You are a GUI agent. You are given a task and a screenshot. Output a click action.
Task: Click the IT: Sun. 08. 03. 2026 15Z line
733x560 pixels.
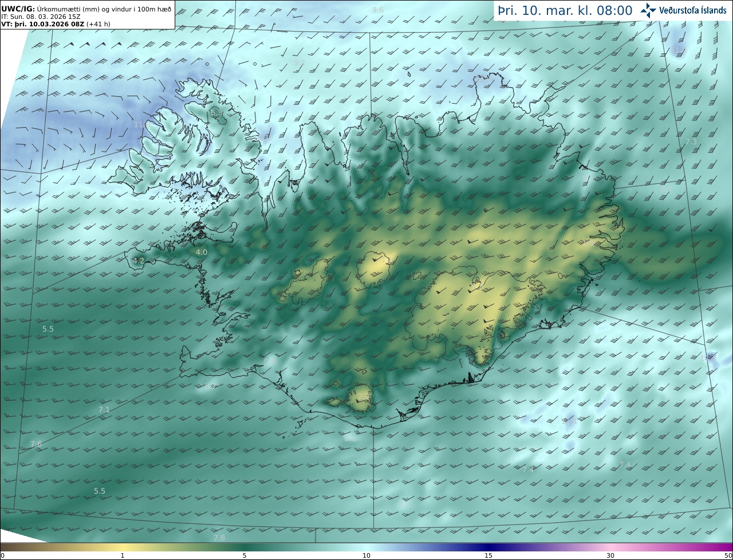tap(41, 17)
